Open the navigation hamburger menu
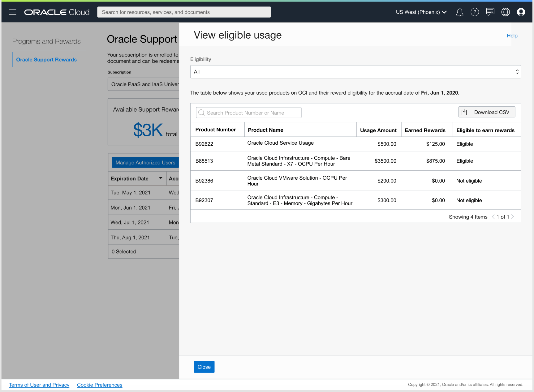This screenshot has width=534, height=392. pyautogui.click(x=12, y=12)
